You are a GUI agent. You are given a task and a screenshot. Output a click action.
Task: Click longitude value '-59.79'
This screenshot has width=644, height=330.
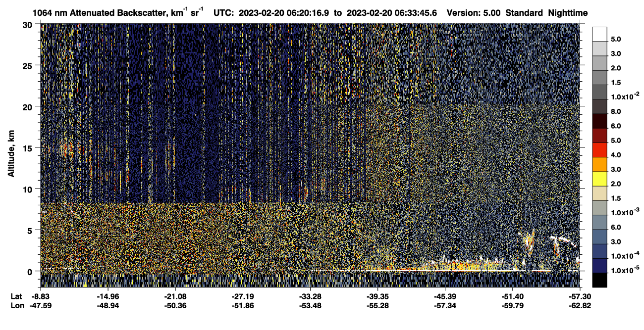click(x=513, y=305)
